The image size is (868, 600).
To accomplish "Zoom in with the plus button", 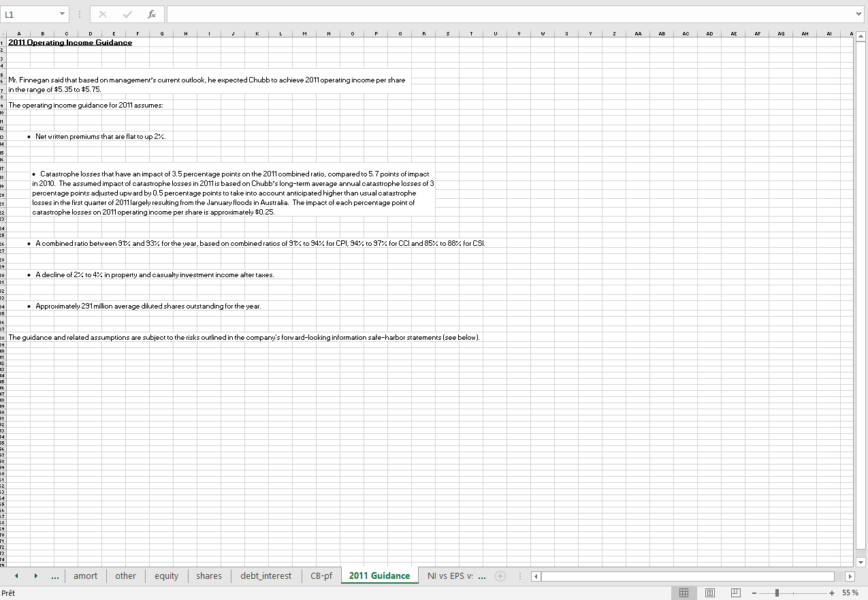I will (x=832, y=593).
